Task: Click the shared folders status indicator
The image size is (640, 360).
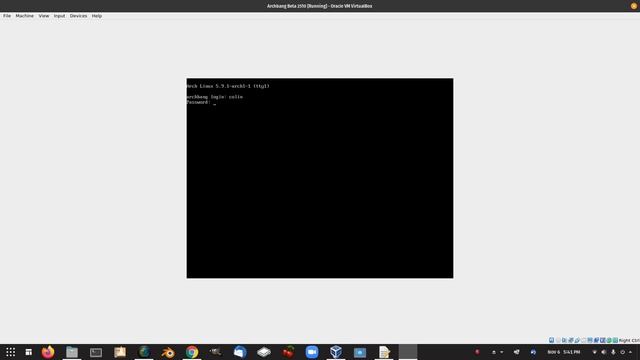Action: [x=583, y=340]
